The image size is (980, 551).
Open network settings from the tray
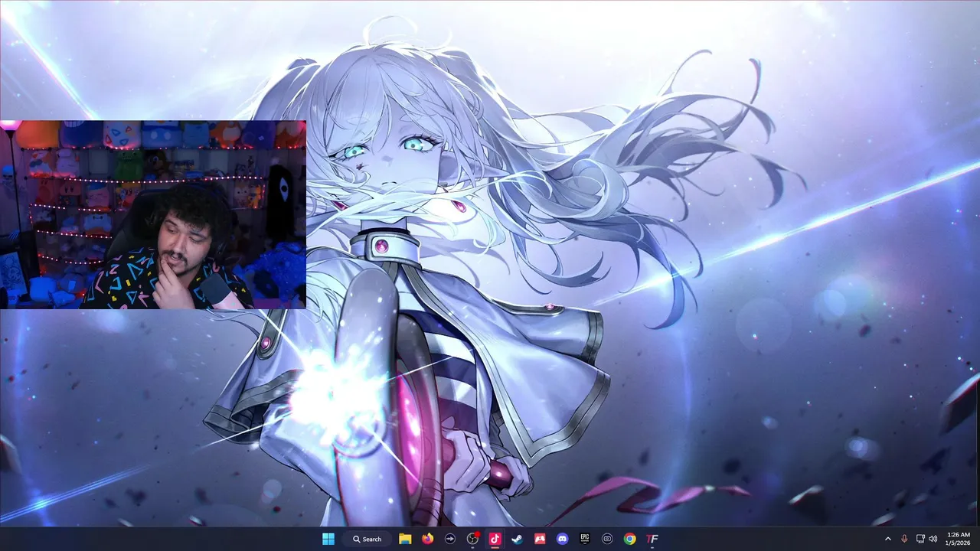tap(920, 539)
